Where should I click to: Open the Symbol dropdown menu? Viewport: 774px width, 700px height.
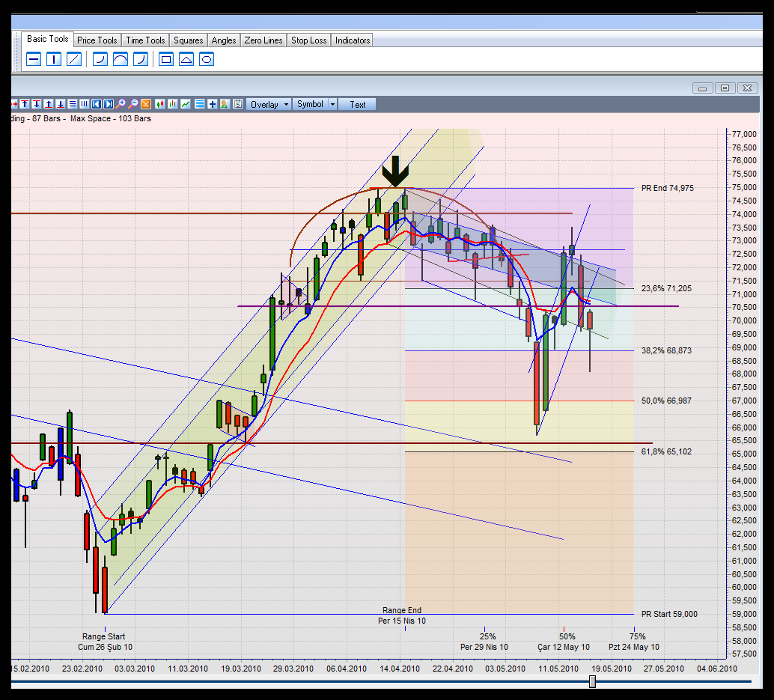(x=311, y=104)
